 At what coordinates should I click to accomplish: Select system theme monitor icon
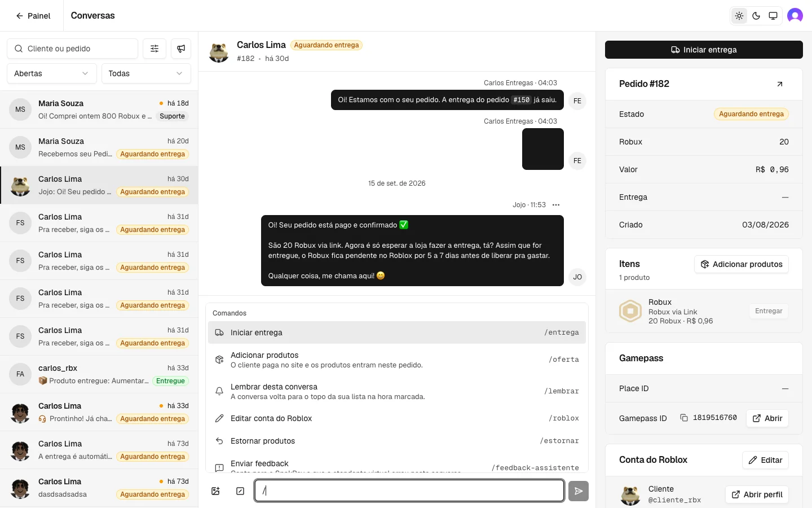[773, 16]
